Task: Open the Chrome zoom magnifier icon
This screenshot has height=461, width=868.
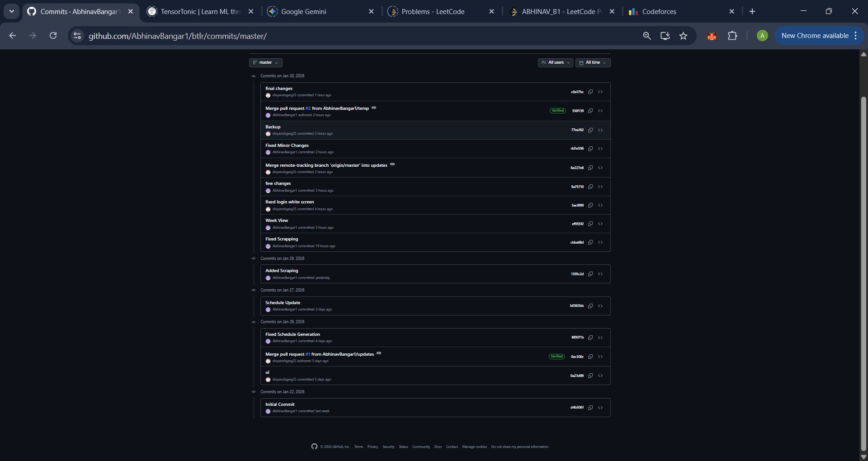Action: point(647,36)
